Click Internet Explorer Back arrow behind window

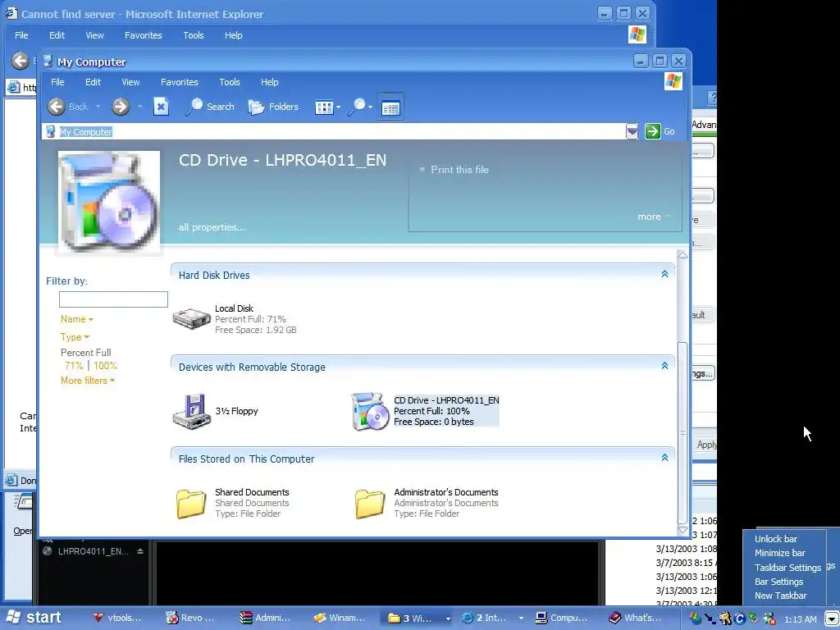point(20,61)
